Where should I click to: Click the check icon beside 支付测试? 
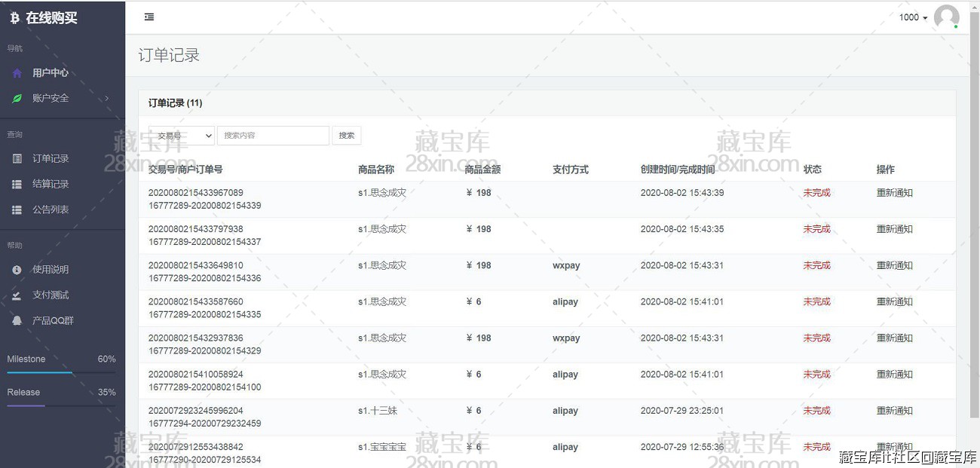17,295
